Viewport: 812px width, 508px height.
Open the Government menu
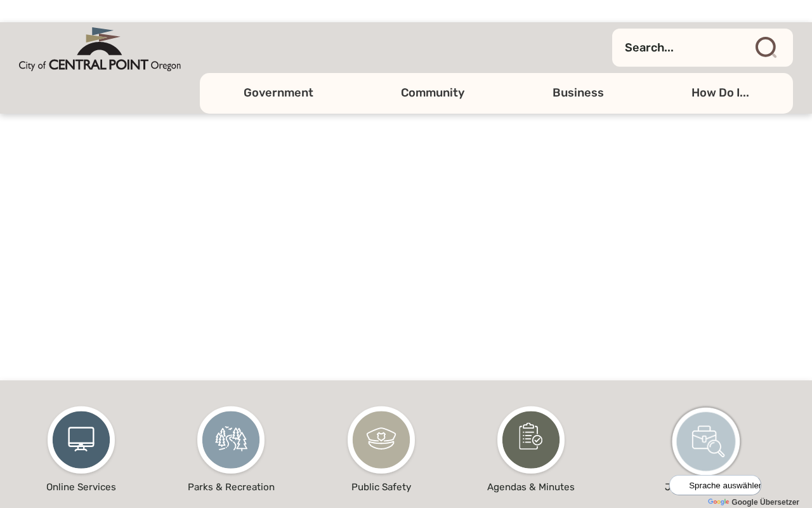[278, 93]
